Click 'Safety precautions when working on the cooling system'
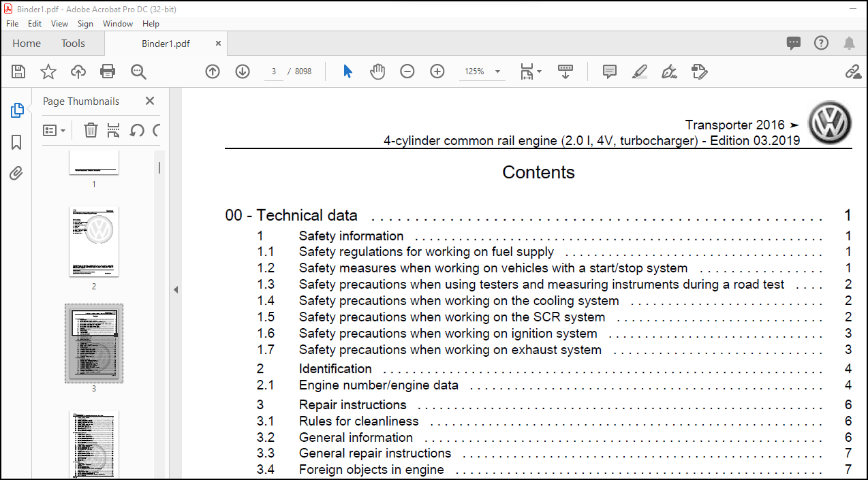This screenshot has width=868, height=480. [x=459, y=301]
